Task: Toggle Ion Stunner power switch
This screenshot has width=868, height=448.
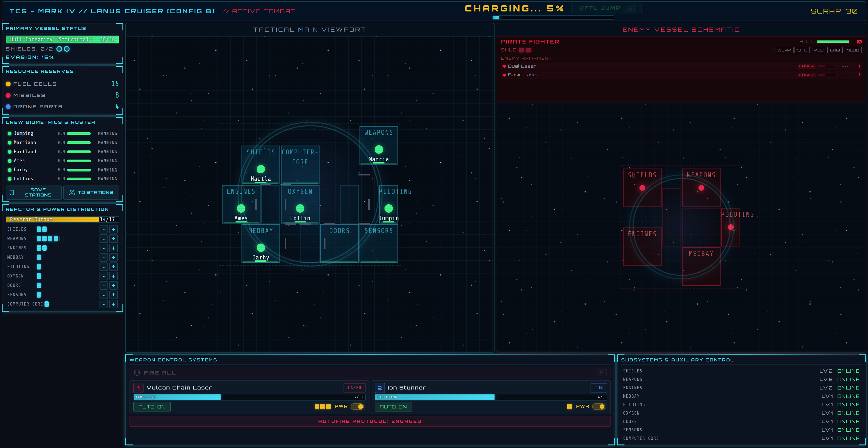Action: click(598, 407)
